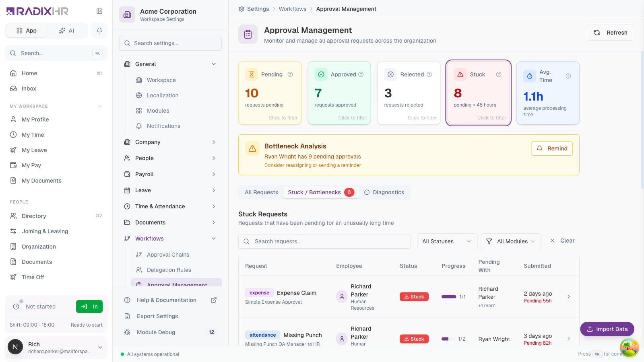Open the All Modules filter dropdown
This screenshot has width=644, height=362.
click(x=511, y=241)
